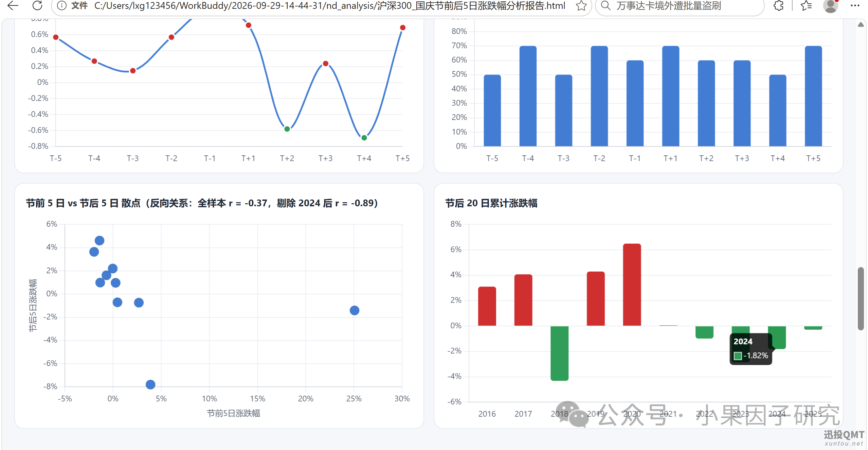Click the T-1 bar in the percentage bar chart
The width and height of the screenshot is (868, 450).
pos(635,103)
